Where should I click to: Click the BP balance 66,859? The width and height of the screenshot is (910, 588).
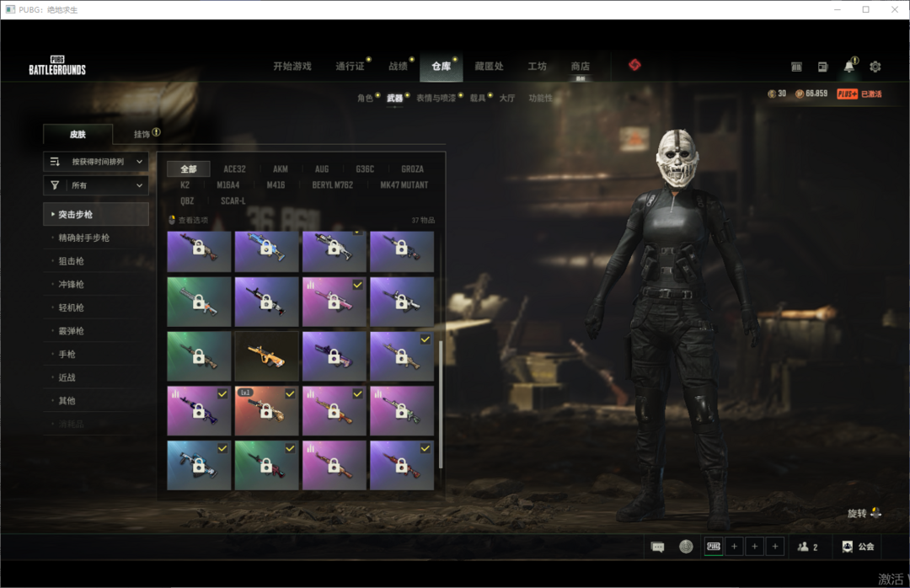(x=811, y=94)
